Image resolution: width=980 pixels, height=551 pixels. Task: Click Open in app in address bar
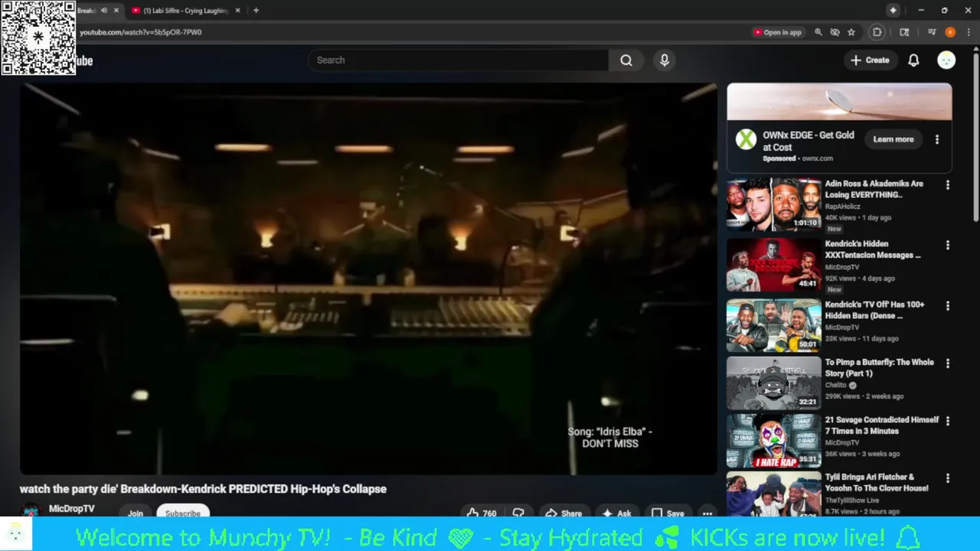click(778, 32)
